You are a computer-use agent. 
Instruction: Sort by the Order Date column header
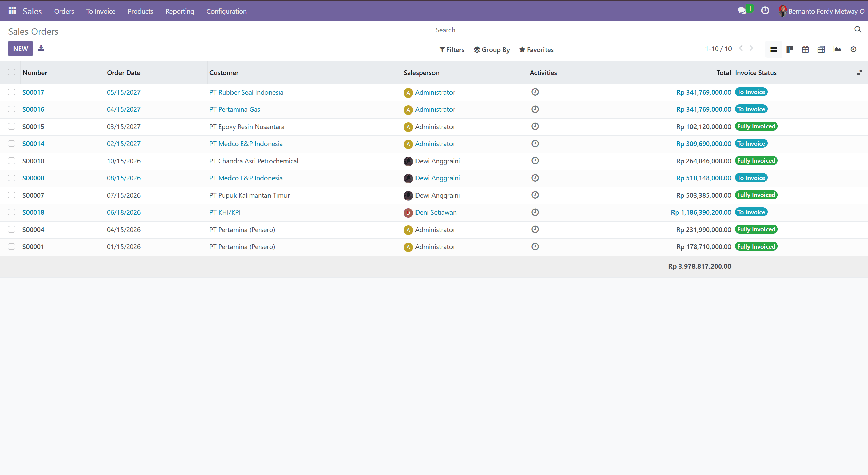[x=124, y=73]
